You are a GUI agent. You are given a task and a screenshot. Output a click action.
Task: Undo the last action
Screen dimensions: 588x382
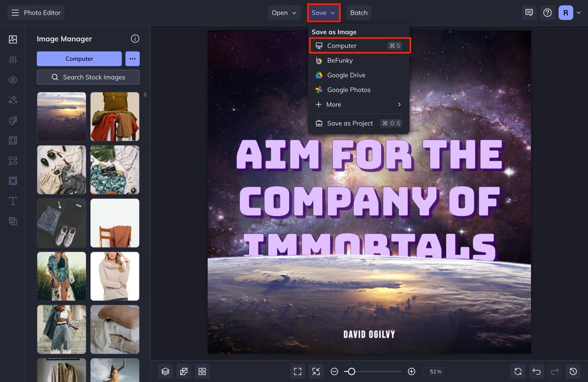point(536,371)
